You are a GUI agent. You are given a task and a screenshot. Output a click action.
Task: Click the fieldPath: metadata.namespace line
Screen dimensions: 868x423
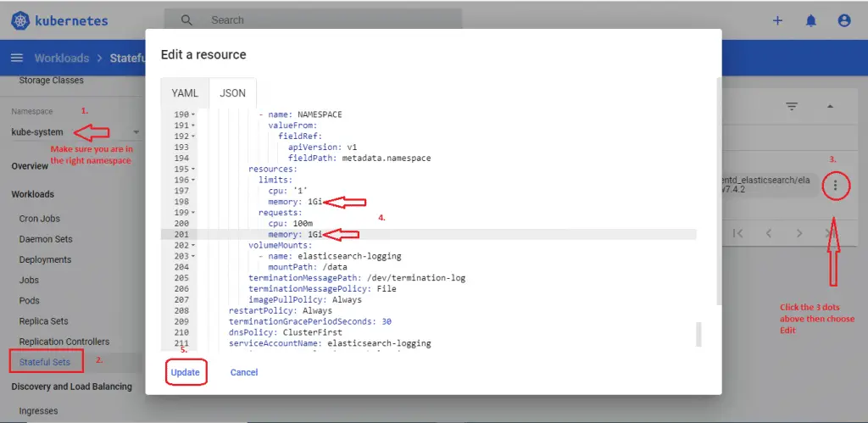click(359, 159)
